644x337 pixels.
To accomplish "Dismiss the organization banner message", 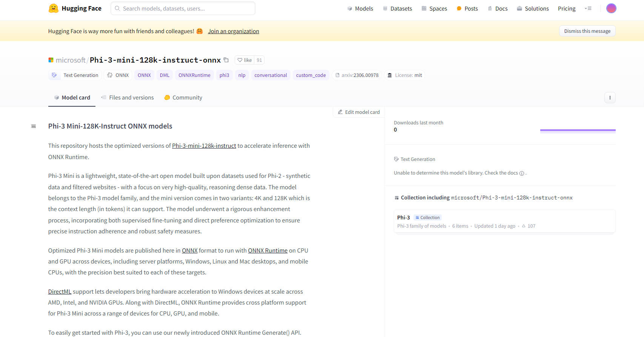I will pyautogui.click(x=587, y=31).
